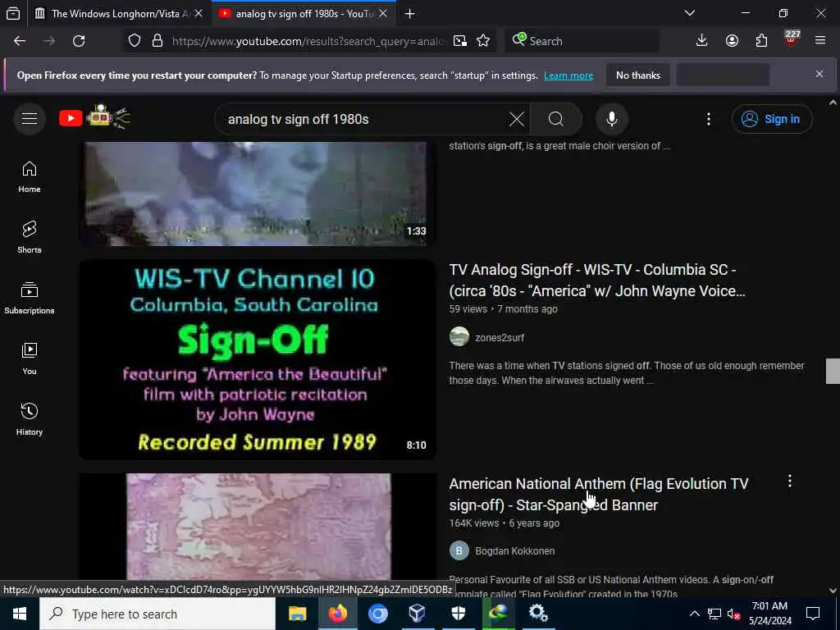Image resolution: width=840 pixels, height=630 pixels.
Task: Close the Windows Longhorn/Vista tab
Action: (x=199, y=14)
